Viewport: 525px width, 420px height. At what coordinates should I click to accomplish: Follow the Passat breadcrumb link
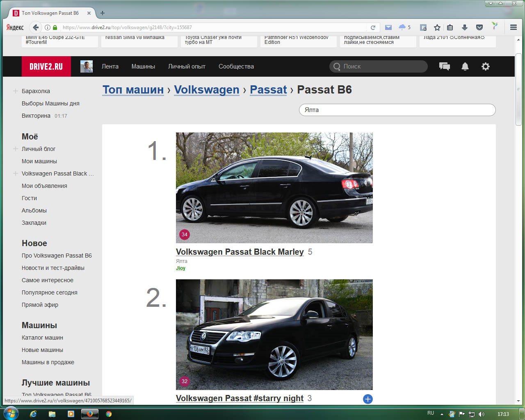[x=268, y=90]
